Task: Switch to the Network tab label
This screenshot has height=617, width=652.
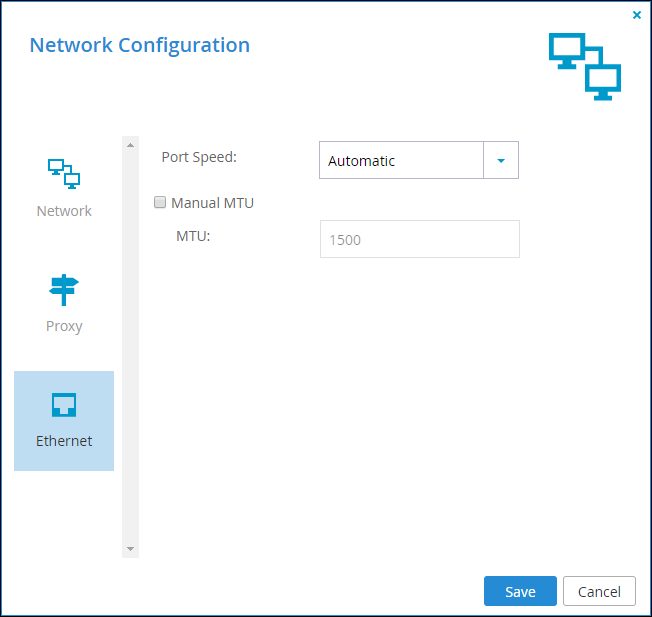Action: [x=64, y=211]
